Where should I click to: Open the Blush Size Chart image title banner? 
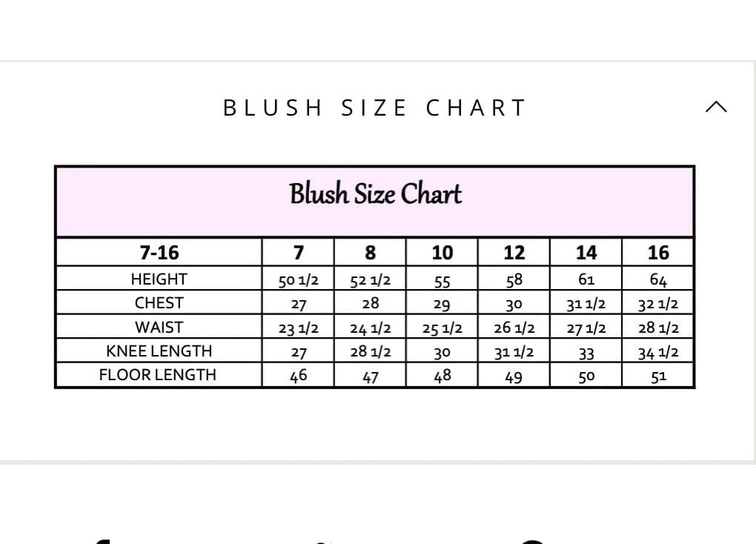(375, 202)
